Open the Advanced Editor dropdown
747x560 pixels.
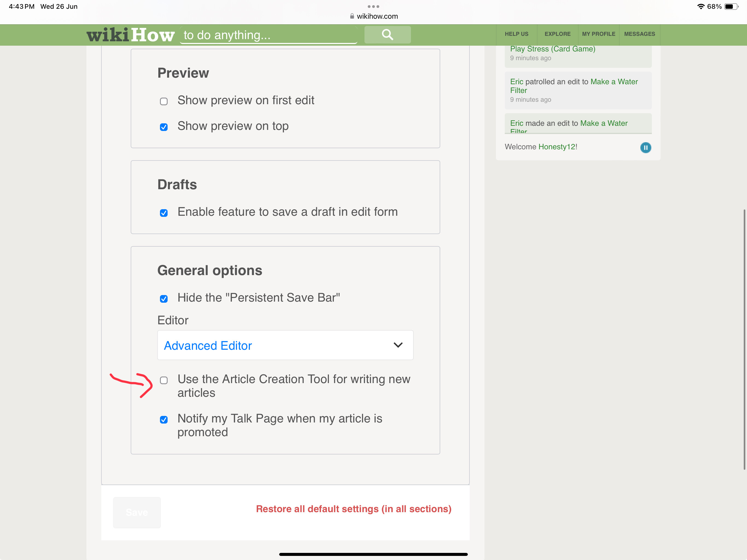[285, 345]
